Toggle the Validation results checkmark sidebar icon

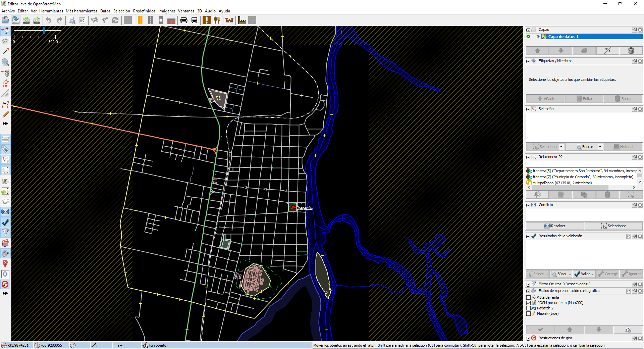click(x=5, y=222)
